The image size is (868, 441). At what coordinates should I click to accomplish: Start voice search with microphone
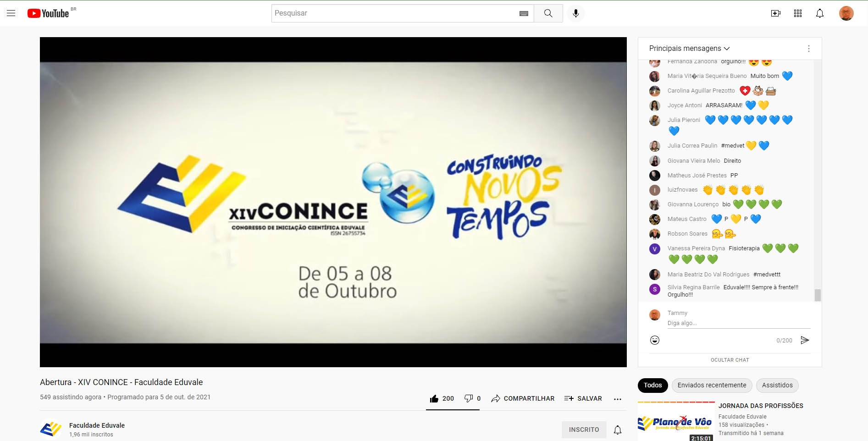click(576, 13)
